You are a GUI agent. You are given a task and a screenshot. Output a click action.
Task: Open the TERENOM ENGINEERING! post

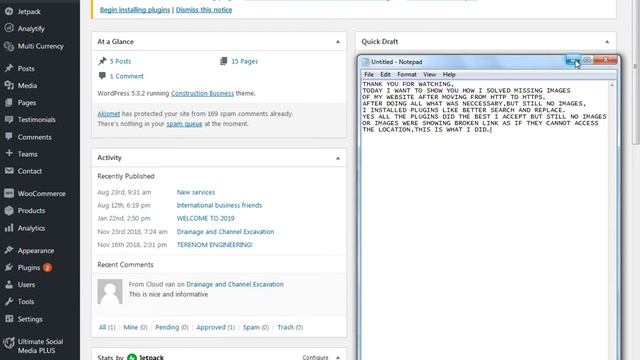click(214, 244)
